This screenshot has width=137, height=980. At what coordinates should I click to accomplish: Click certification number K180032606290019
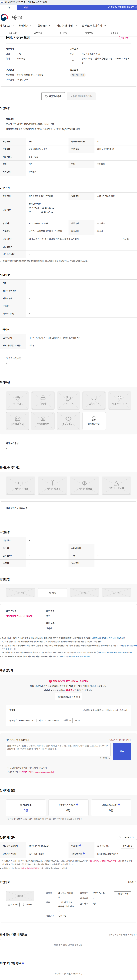[x=107, y=854]
